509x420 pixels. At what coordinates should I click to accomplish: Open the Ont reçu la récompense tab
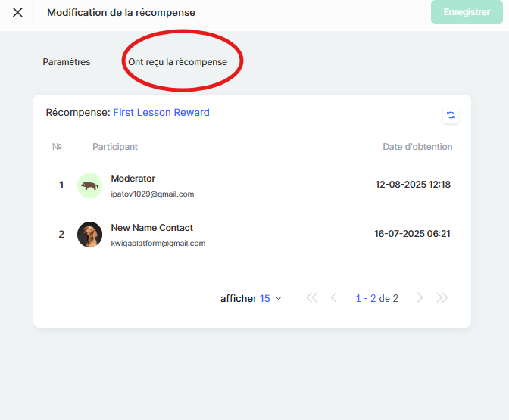point(177,61)
